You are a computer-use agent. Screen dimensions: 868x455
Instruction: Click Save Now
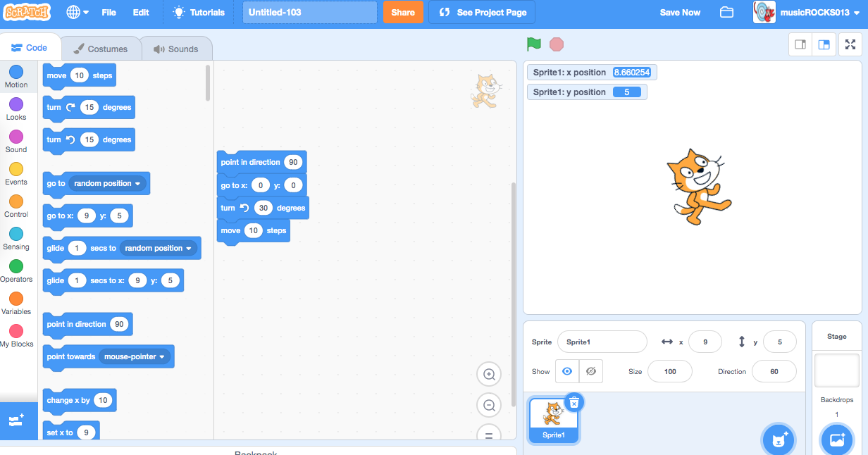pos(680,12)
